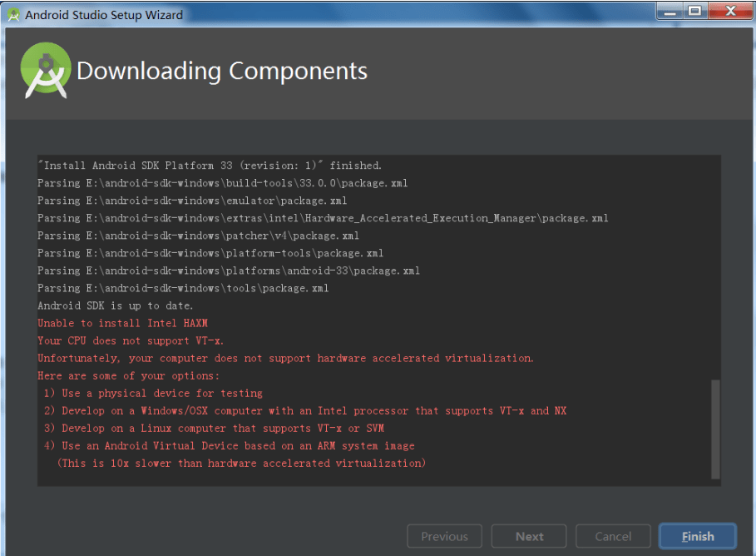Select the 'Install Android SDK Platform 33' finished line

(210, 166)
